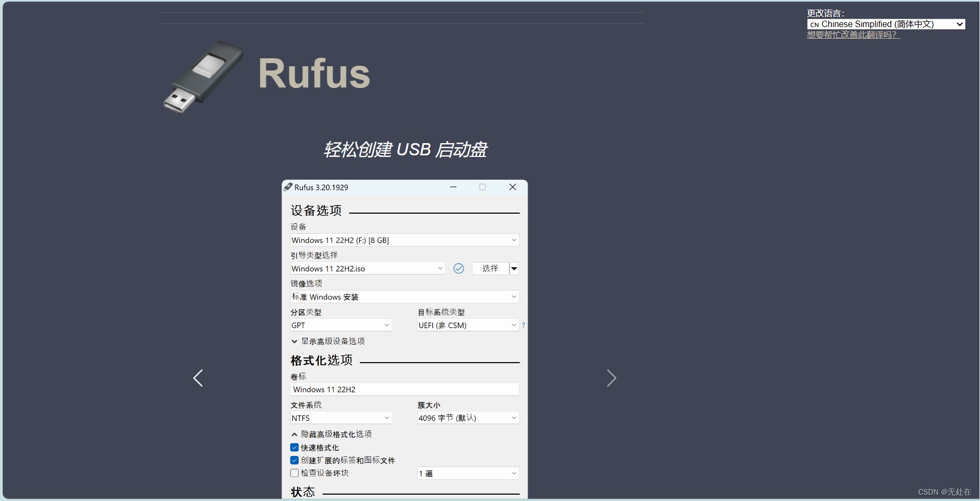Click the circled checkmark to compute ISO checksum
This screenshot has height=501, width=980.
(458, 268)
